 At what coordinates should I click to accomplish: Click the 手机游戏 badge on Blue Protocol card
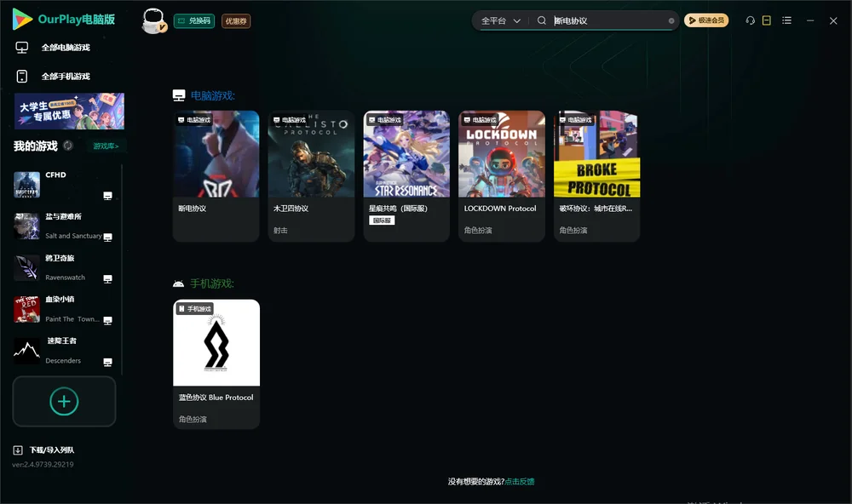tap(194, 308)
